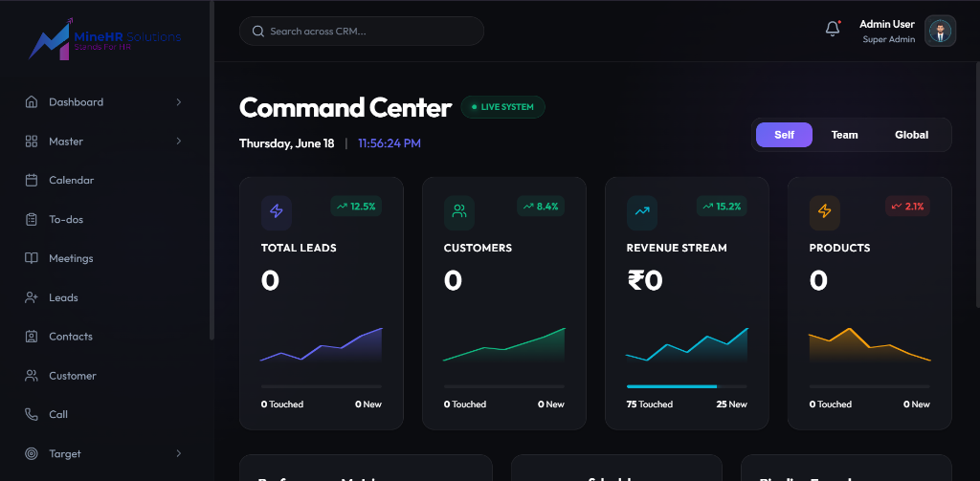The height and width of the screenshot is (481, 980).
Task: Open the Call sidebar entry
Action: (58, 414)
